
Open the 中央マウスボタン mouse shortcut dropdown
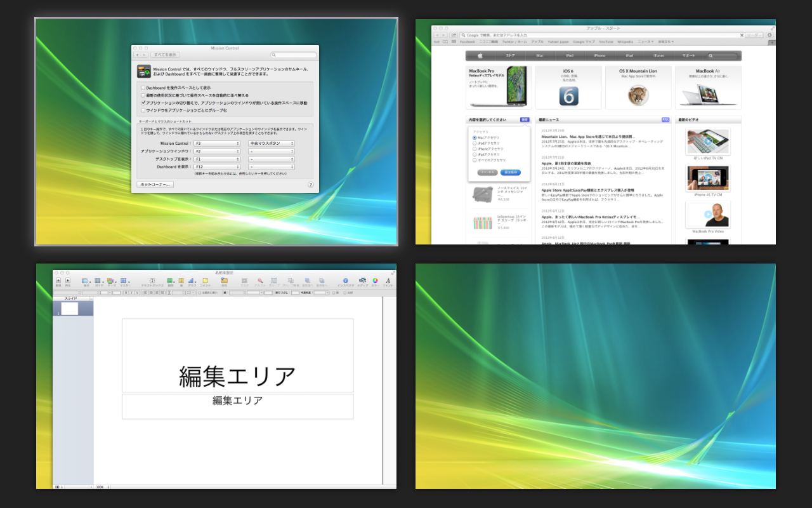pyautogui.click(x=272, y=144)
